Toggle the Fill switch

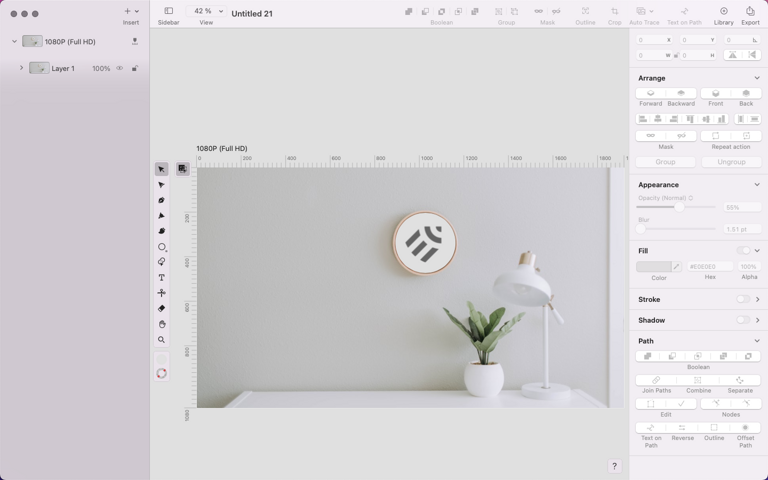pos(743,250)
